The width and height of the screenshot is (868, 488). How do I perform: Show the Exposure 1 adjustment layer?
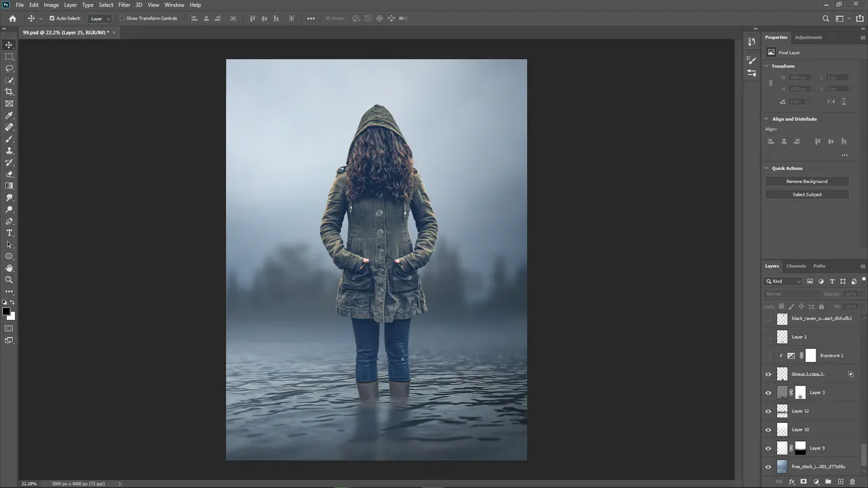pos(768,355)
